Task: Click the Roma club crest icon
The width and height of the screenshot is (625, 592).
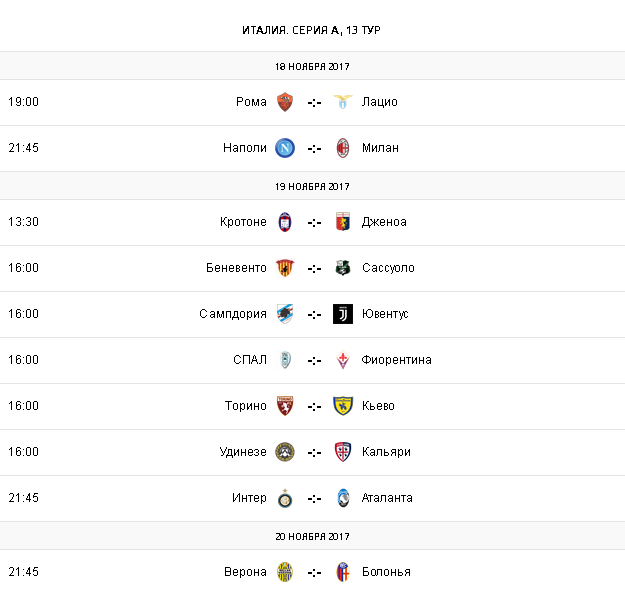Action: [x=285, y=102]
